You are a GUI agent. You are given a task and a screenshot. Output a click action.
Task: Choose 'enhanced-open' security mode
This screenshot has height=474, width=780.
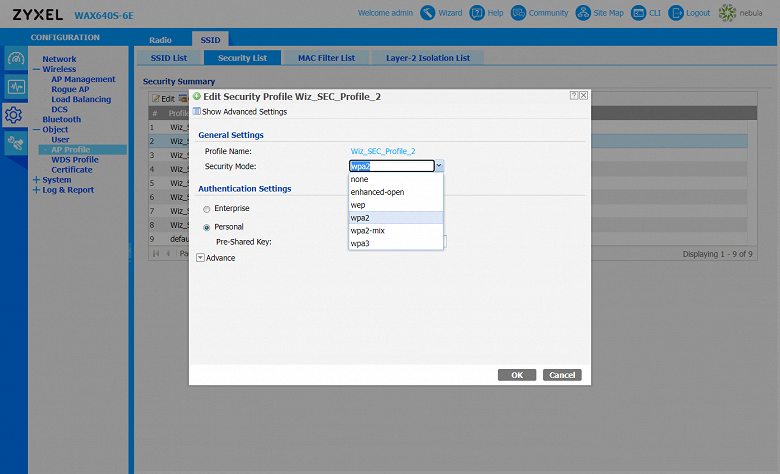(396, 192)
